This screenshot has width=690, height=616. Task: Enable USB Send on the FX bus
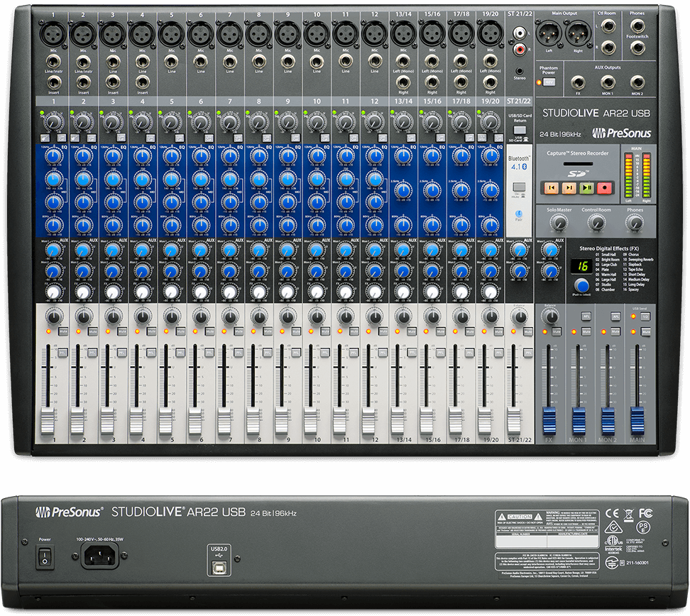pos(645,317)
